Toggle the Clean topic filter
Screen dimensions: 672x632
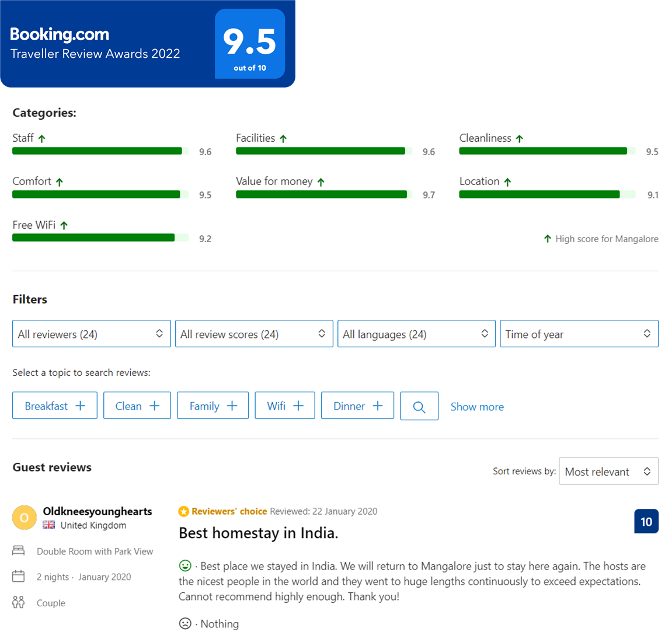(x=137, y=406)
